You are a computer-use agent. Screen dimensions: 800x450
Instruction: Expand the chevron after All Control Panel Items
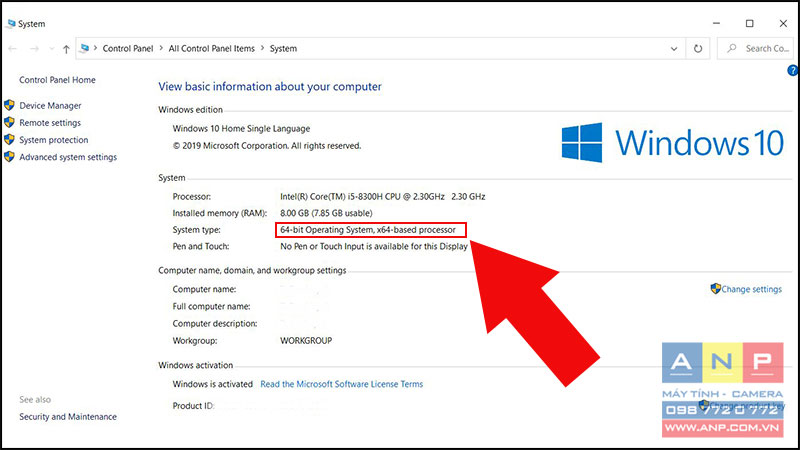click(262, 48)
